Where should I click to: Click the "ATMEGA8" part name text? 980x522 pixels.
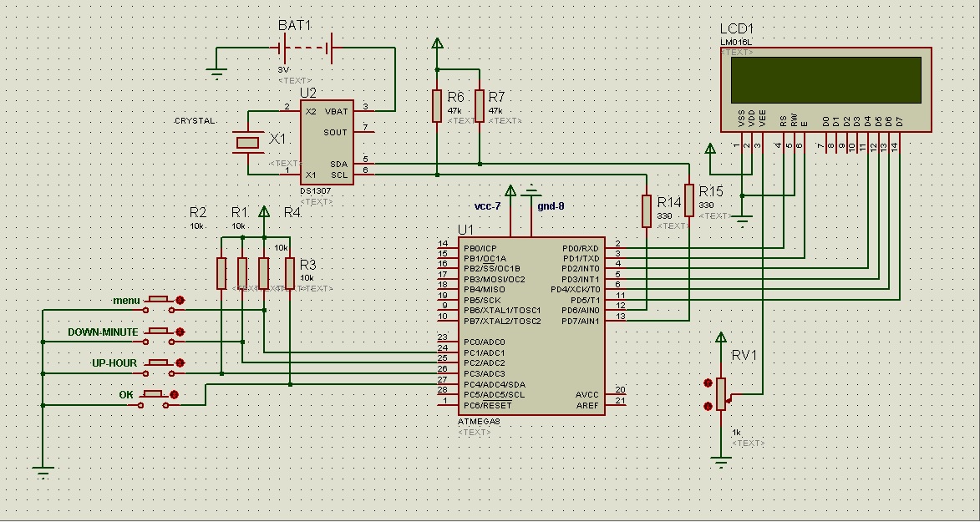coord(479,421)
